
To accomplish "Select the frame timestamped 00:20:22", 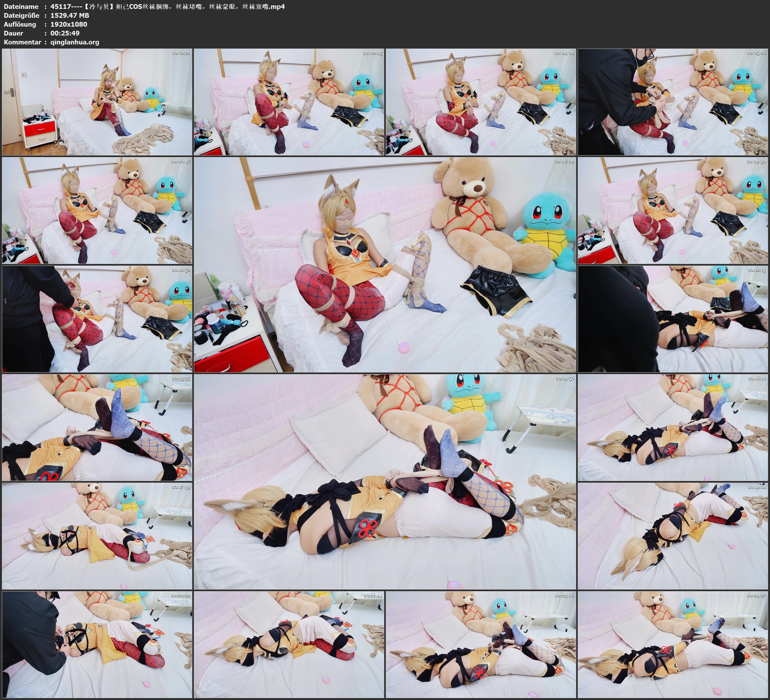I will click(97, 644).
